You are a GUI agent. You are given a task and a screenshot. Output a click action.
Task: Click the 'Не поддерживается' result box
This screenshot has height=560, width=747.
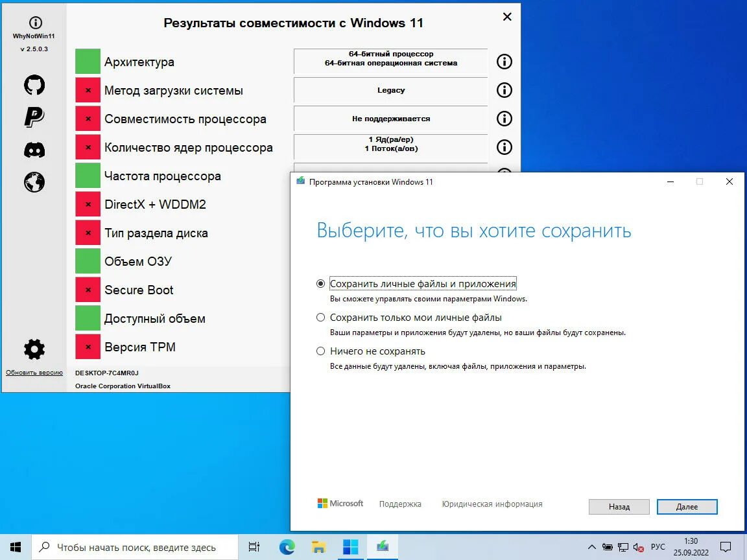click(390, 119)
